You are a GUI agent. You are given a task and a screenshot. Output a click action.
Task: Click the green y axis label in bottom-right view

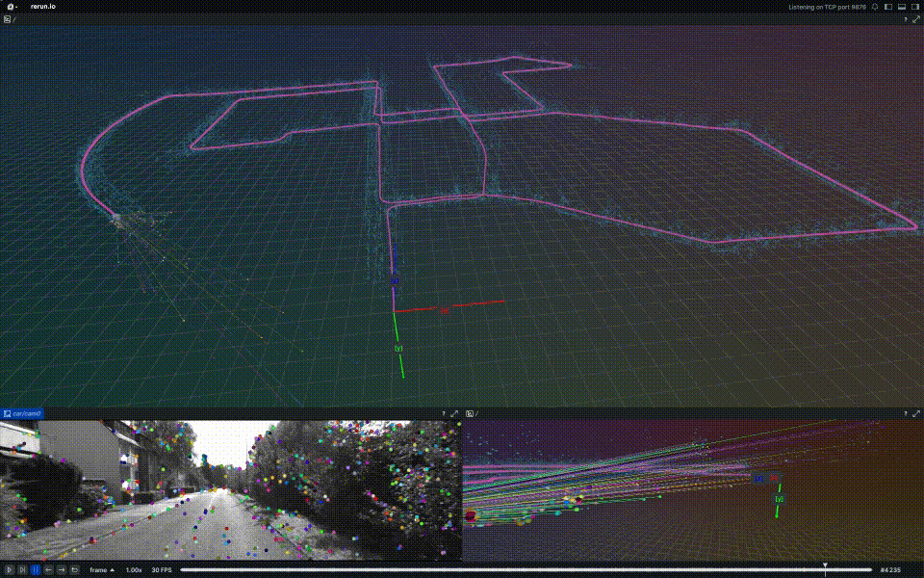779,499
